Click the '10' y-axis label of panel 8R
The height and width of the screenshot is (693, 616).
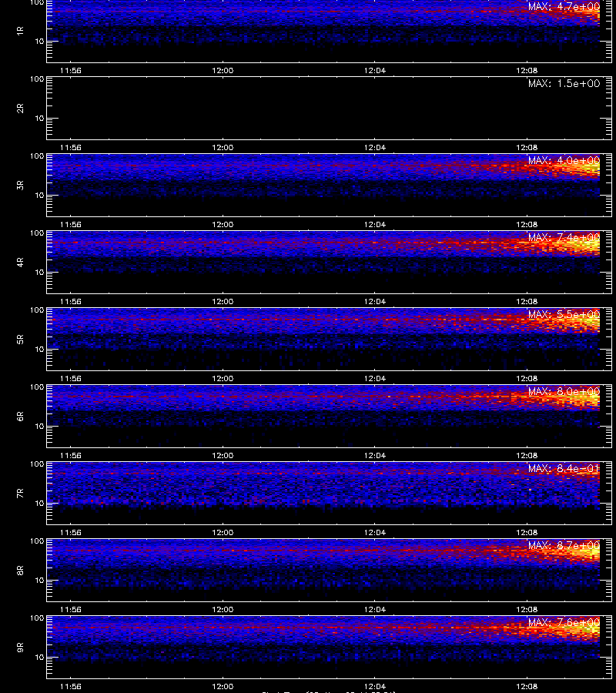[x=40, y=581]
